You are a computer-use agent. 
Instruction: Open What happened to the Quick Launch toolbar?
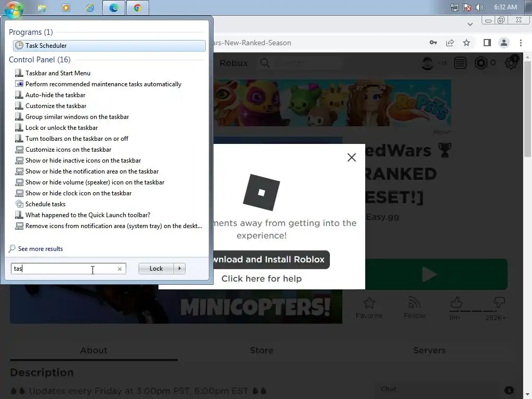pos(87,215)
